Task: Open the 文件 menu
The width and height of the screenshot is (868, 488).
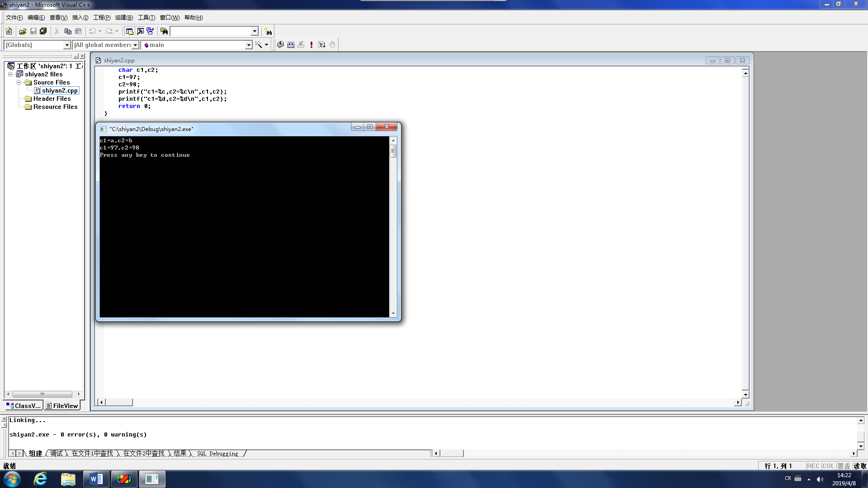Action: [x=14, y=18]
